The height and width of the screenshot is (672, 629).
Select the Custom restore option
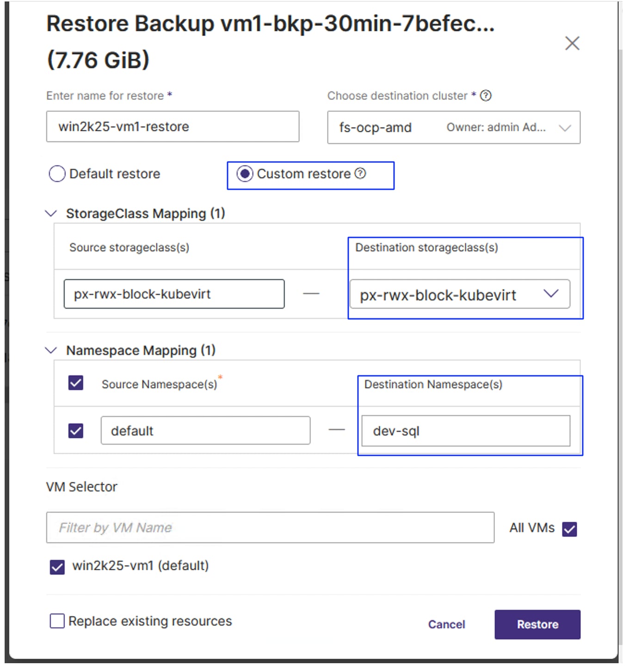pyautogui.click(x=244, y=174)
